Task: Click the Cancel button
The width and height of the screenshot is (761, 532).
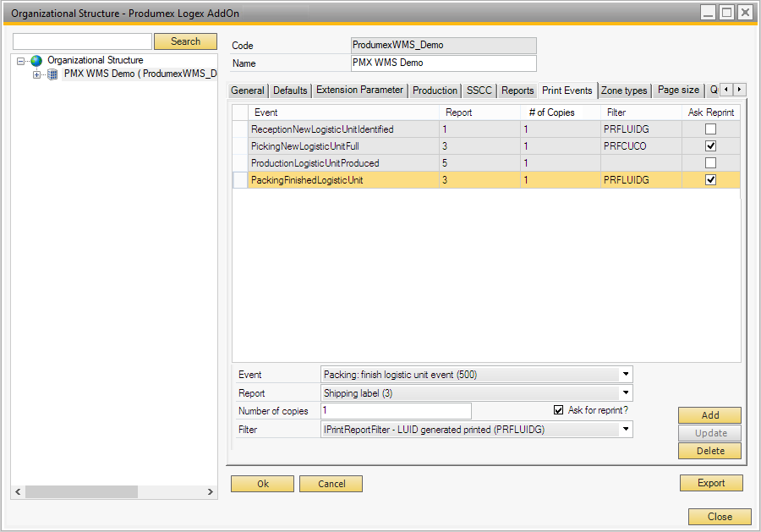Action: coord(331,484)
